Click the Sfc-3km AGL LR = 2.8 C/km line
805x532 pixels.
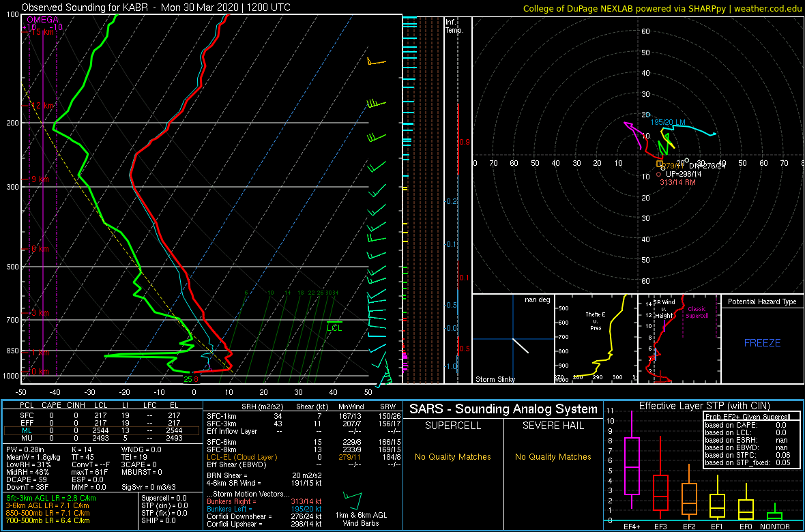pos(50,498)
